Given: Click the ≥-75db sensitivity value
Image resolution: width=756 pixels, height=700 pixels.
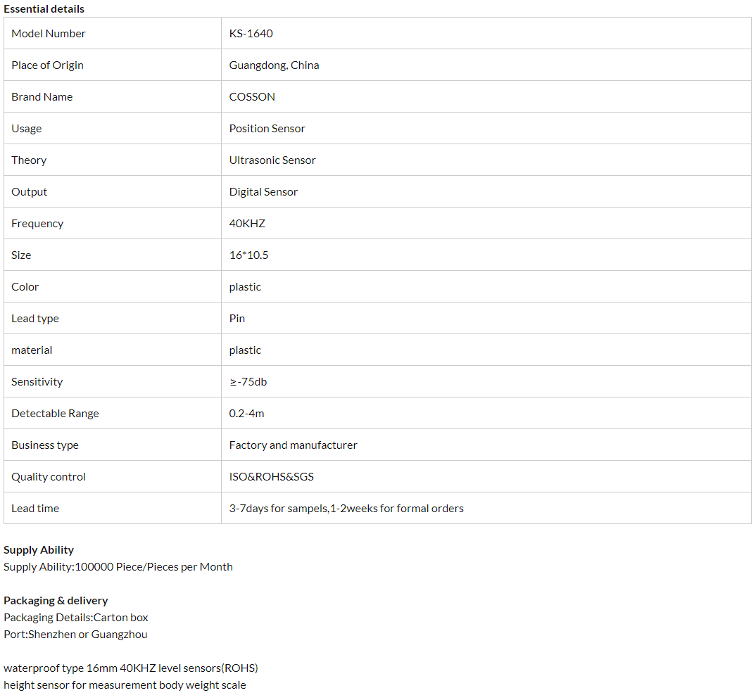Looking at the screenshot, I should point(248,382).
